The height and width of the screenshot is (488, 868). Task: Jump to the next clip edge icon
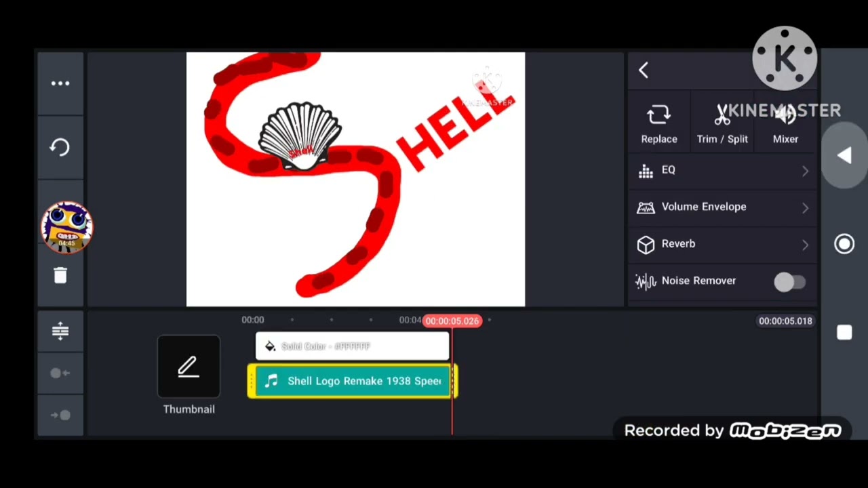pyautogui.click(x=60, y=415)
